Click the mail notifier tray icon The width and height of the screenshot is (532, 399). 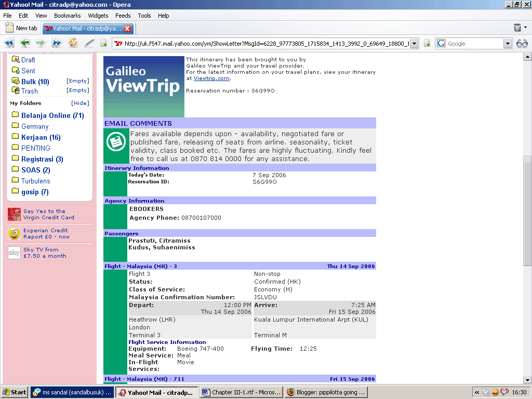coord(504,392)
